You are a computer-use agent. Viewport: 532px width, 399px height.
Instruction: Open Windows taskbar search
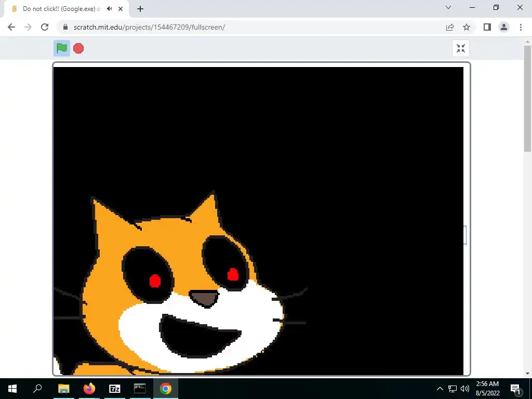pos(37,389)
